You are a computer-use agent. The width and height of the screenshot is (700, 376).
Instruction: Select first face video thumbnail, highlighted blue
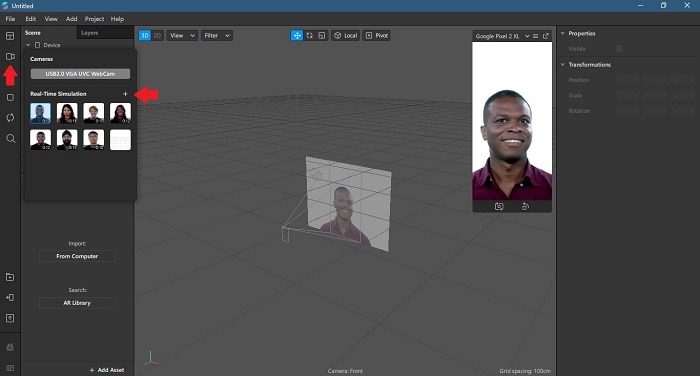click(40, 113)
